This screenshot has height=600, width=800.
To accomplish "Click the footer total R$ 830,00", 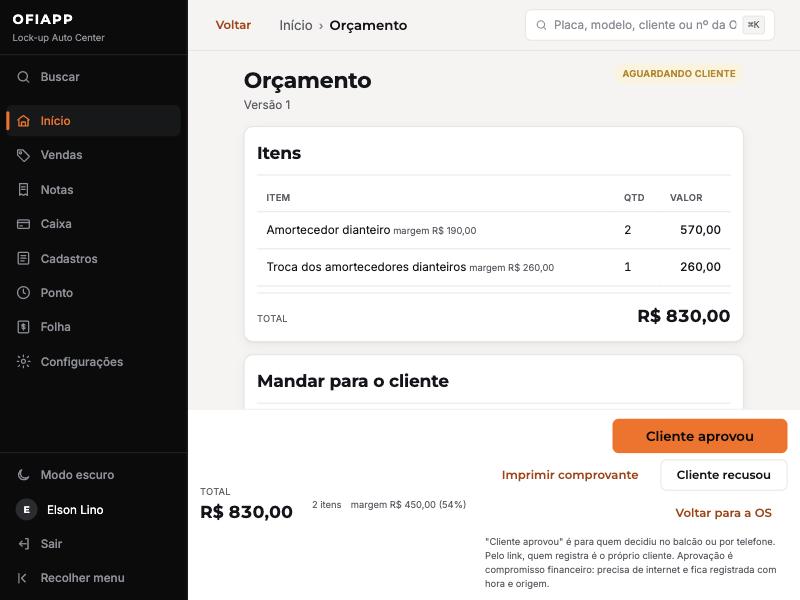I will (x=246, y=512).
